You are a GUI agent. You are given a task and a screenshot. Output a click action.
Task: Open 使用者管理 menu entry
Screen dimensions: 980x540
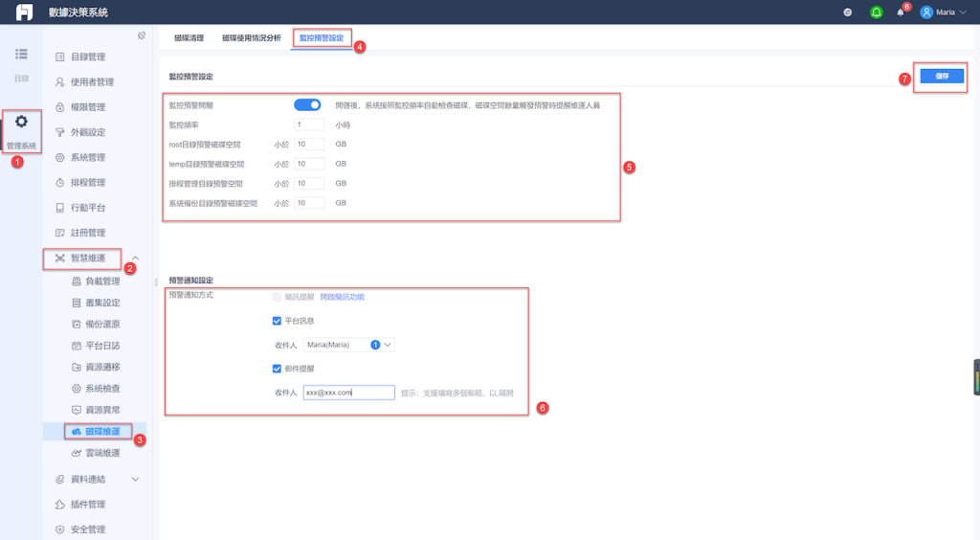[95, 82]
